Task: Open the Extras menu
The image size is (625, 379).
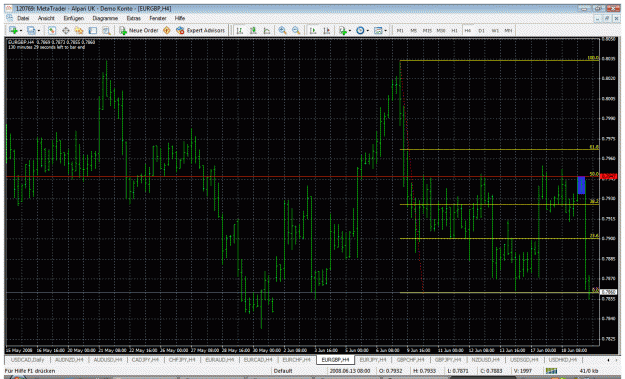Action: pyautogui.click(x=134, y=18)
